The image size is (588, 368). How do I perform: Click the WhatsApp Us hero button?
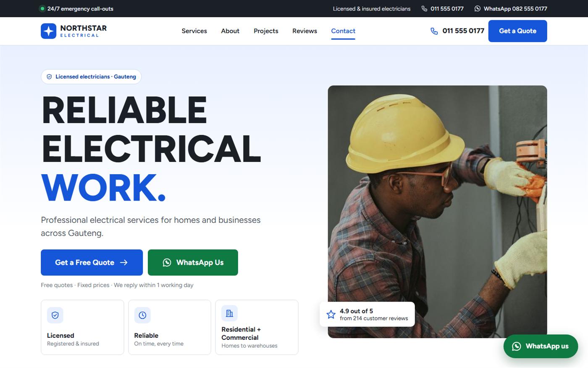[x=193, y=262]
